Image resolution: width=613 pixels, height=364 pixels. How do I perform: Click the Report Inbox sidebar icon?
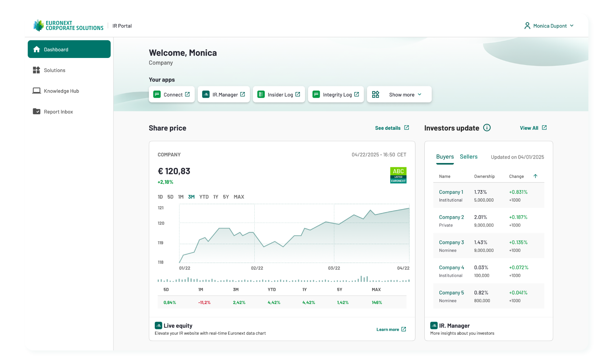coord(36,112)
